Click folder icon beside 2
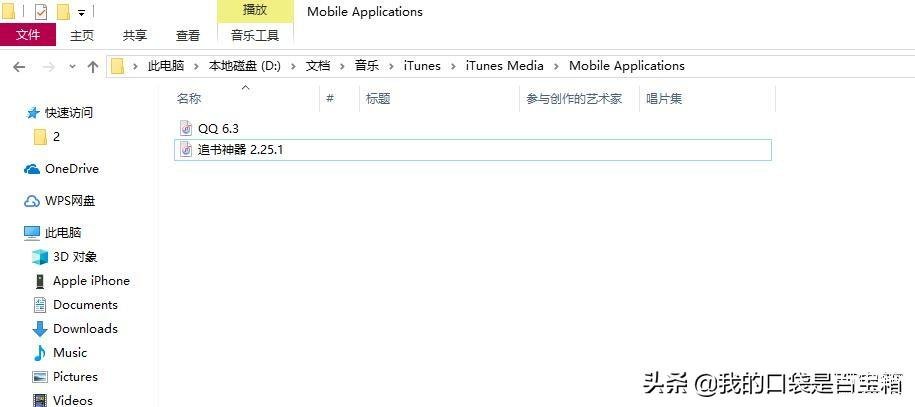Screen dimensions: 915x407 pyautogui.click(x=40, y=137)
